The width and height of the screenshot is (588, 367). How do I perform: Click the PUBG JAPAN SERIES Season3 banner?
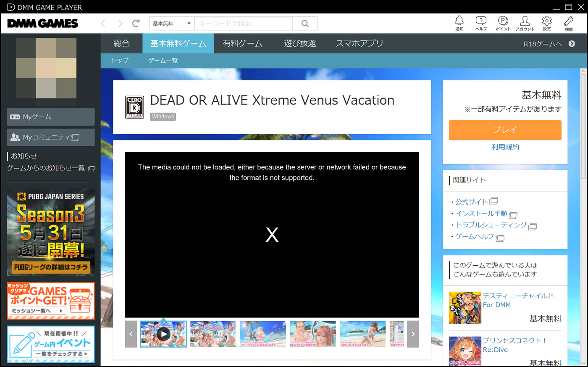51,232
